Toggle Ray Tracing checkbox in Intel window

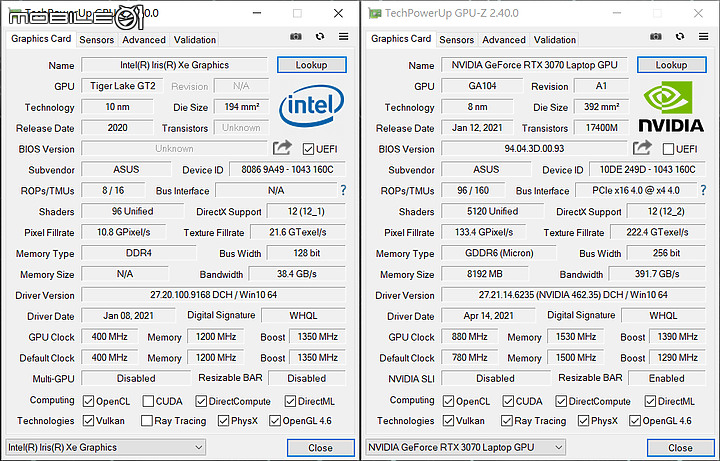coord(146,421)
